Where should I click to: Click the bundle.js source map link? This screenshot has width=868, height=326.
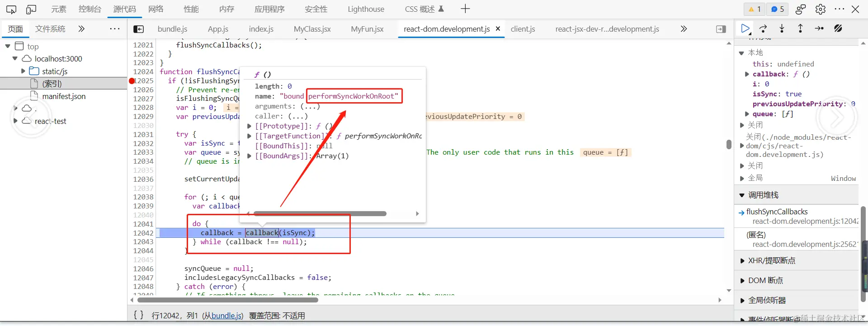pyautogui.click(x=227, y=316)
